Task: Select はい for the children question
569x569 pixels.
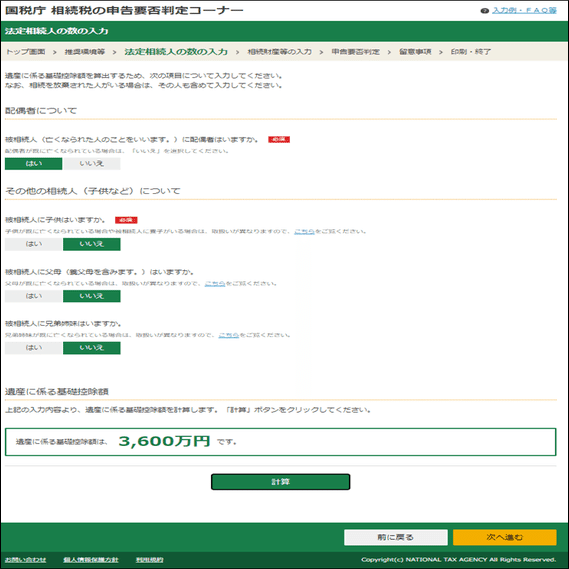Action: [x=34, y=244]
